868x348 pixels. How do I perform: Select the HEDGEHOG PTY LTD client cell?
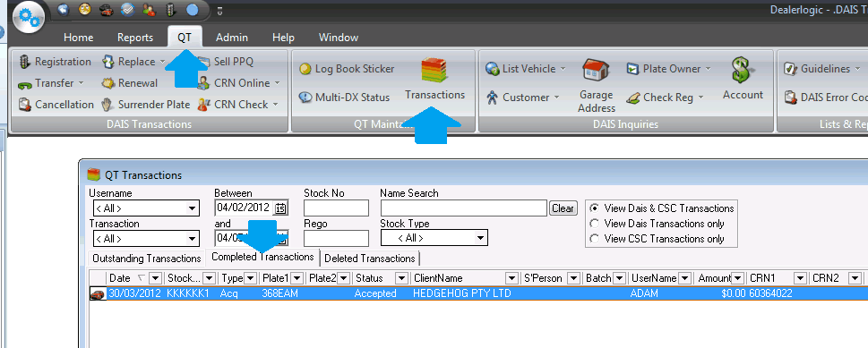pos(462,293)
